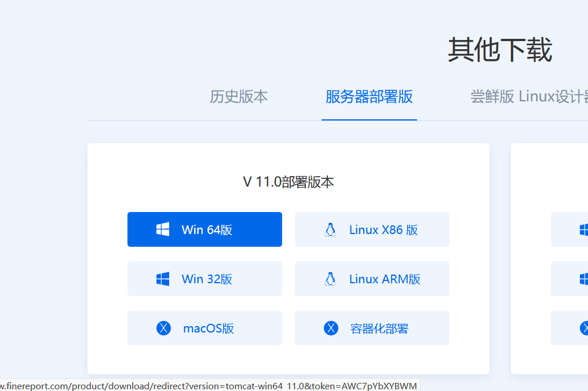Open the 服务器部署版 tab
Viewport: 588px width, 391px height.
[369, 97]
